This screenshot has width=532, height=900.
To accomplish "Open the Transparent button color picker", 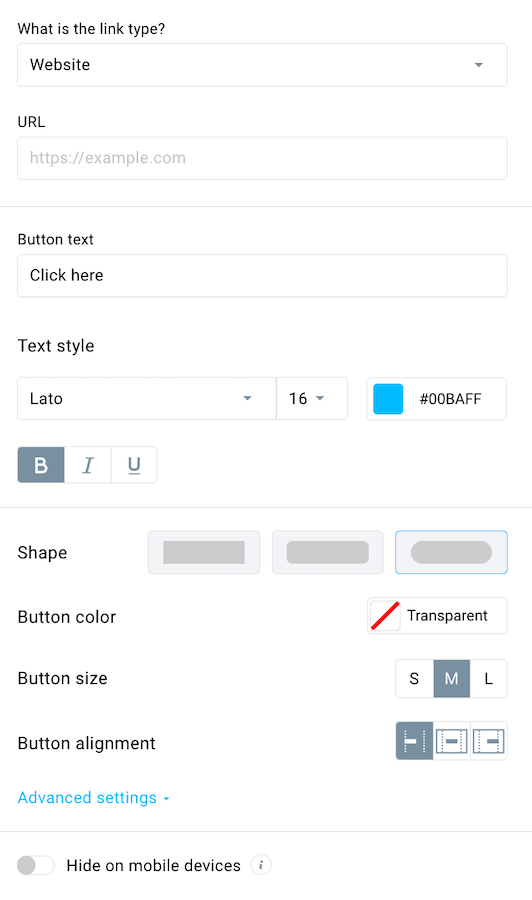I will point(437,616).
